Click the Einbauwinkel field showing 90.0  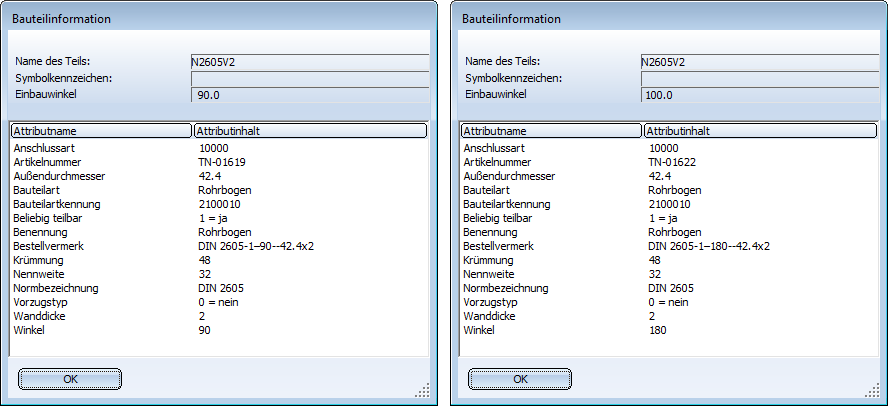309,95
